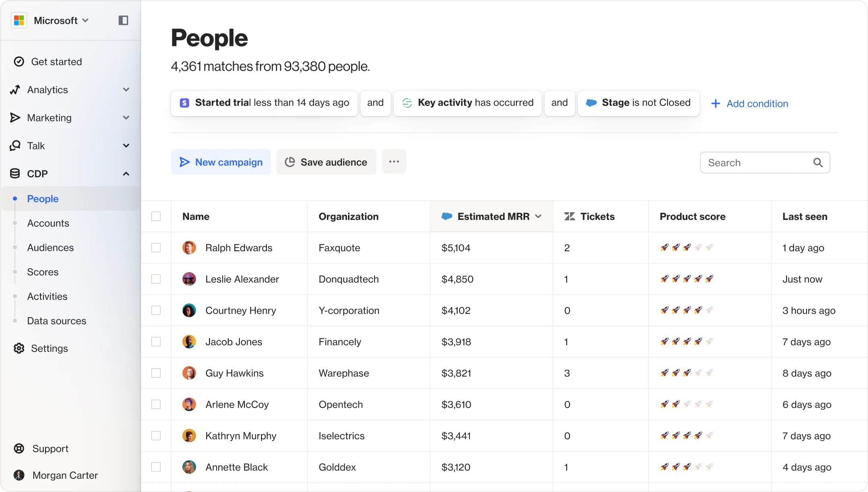
Task: Collapse the sidebar with the panel icon
Action: click(x=123, y=20)
